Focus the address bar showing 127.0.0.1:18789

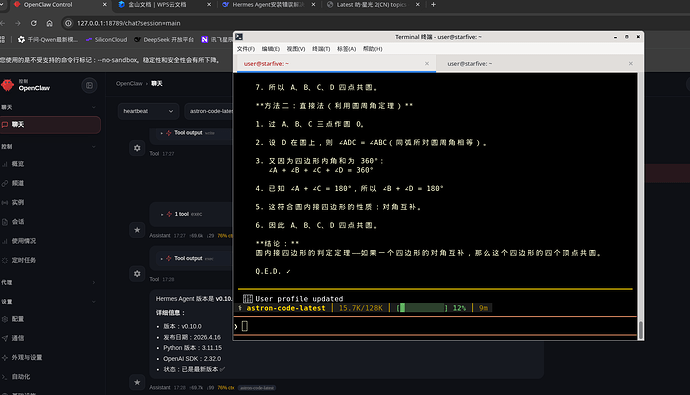128,23
